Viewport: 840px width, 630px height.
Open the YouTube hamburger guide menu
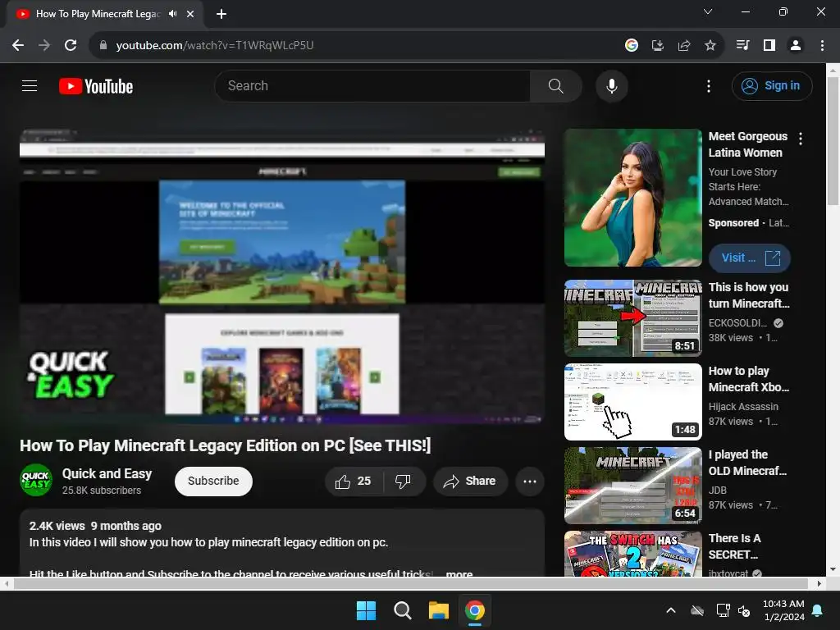(x=30, y=85)
